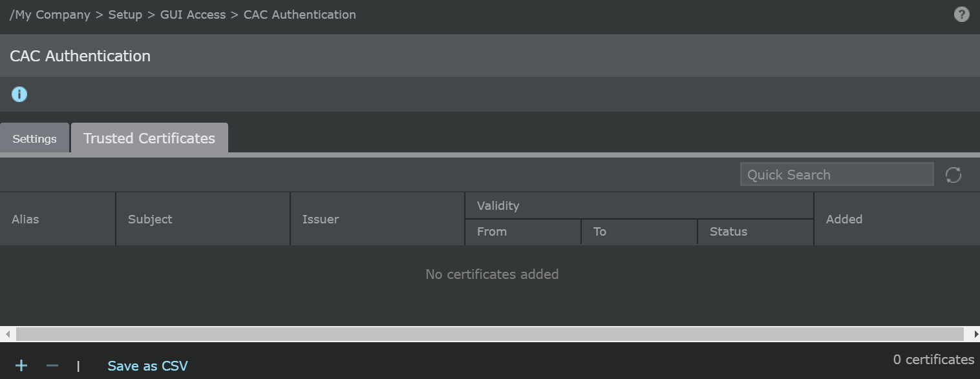This screenshot has height=379, width=980.
Task: Open the help question mark icon
Action: [x=962, y=14]
